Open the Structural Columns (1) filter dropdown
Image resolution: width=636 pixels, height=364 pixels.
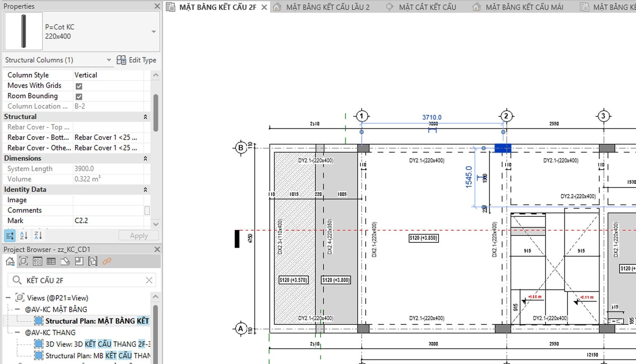(x=109, y=60)
